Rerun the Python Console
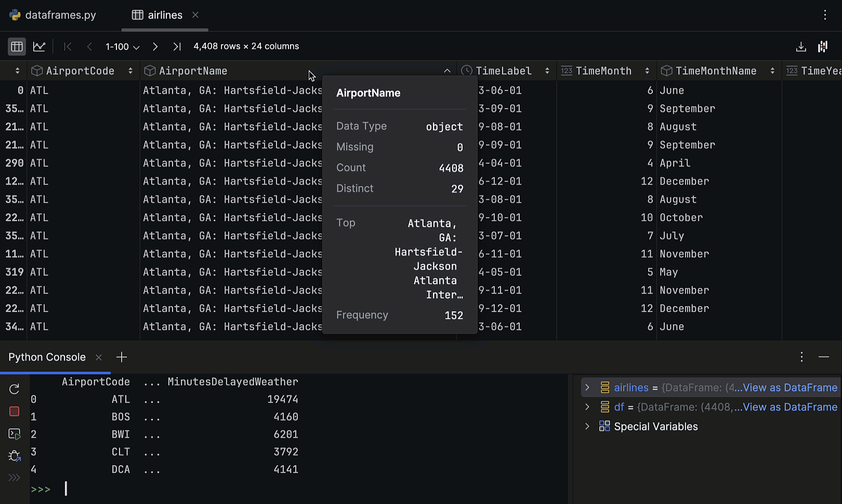 click(14, 389)
